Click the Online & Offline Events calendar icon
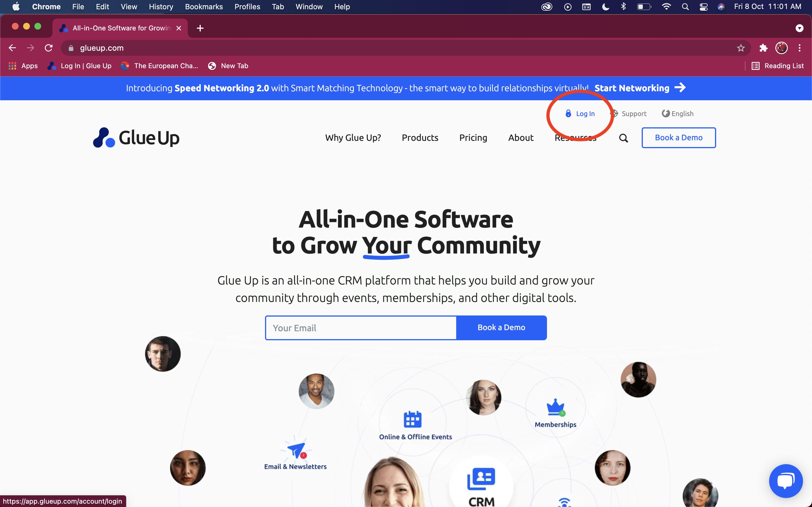Viewport: 812px width, 507px height. (413, 418)
